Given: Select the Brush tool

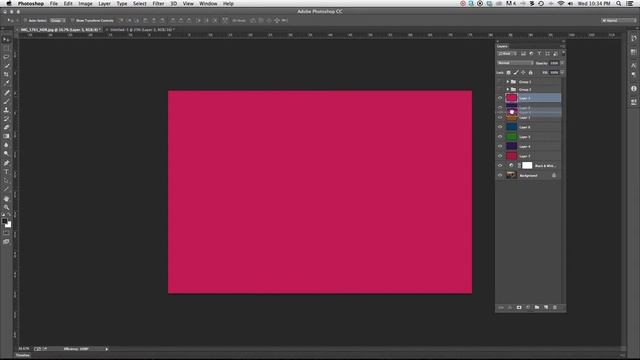Looking at the screenshot, I should point(6,101).
